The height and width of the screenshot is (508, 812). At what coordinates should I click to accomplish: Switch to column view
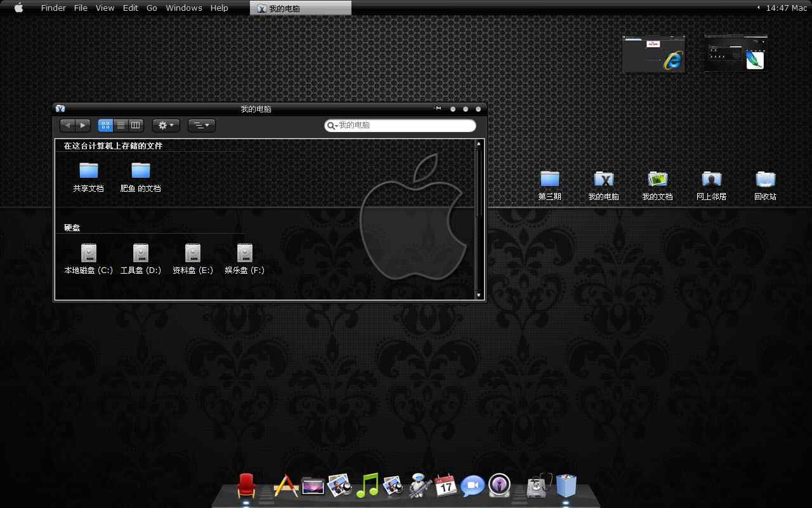[x=136, y=125]
